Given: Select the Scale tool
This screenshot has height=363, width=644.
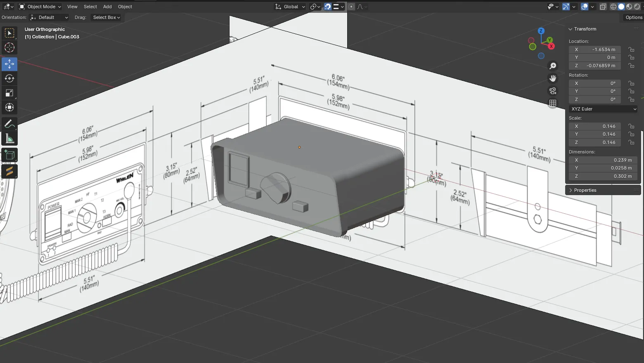Looking at the screenshot, I should click(x=9, y=93).
